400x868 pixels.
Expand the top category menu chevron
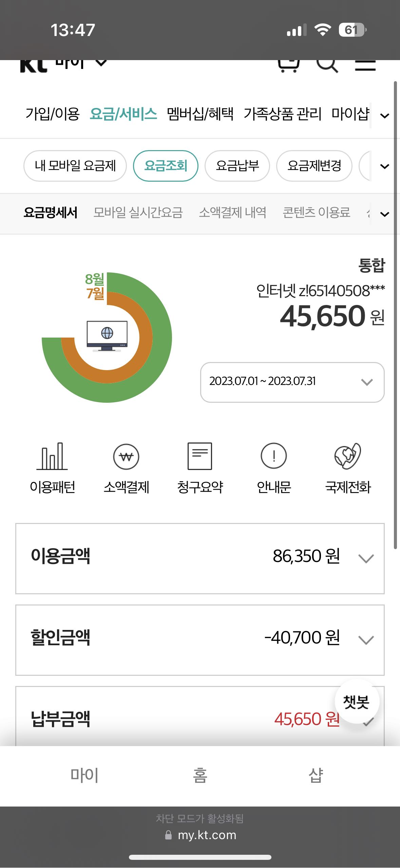point(385,116)
